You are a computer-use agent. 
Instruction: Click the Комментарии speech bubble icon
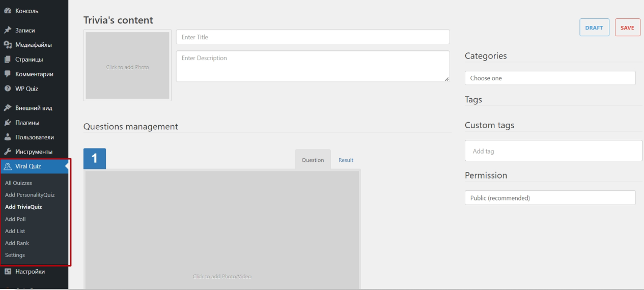pyautogui.click(x=8, y=74)
